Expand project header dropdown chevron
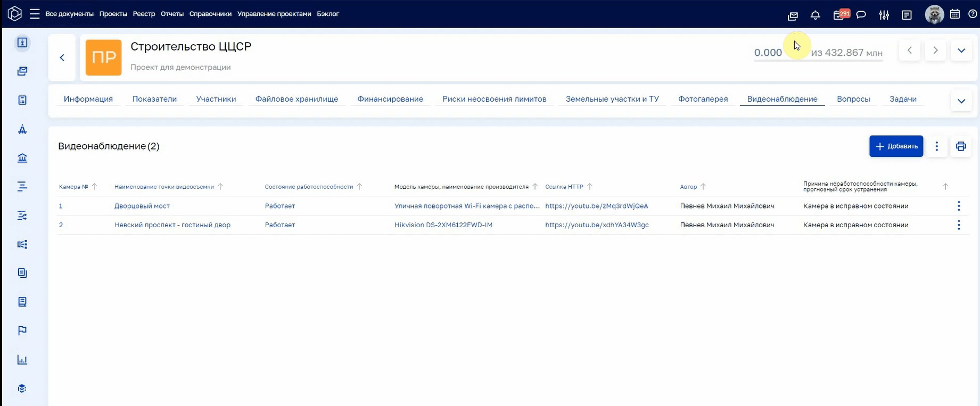This screenshot has height=406, width=980. coord(961,51)
